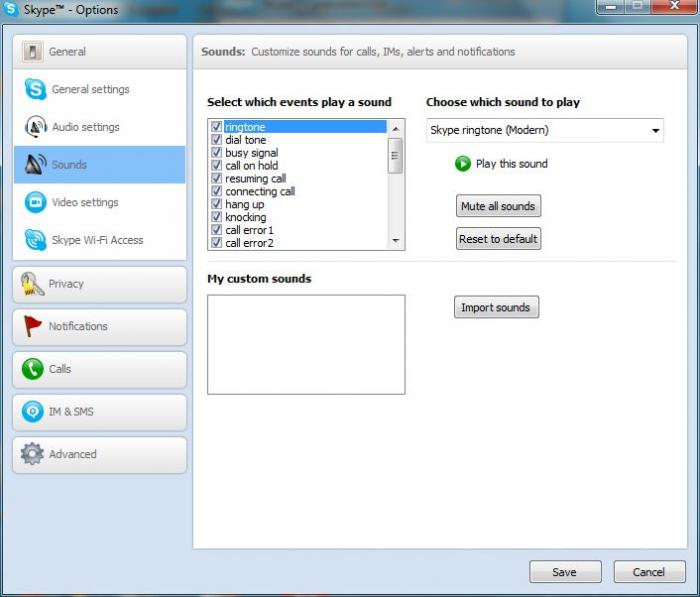Select the ringtone event row

[x=299, y=127]
